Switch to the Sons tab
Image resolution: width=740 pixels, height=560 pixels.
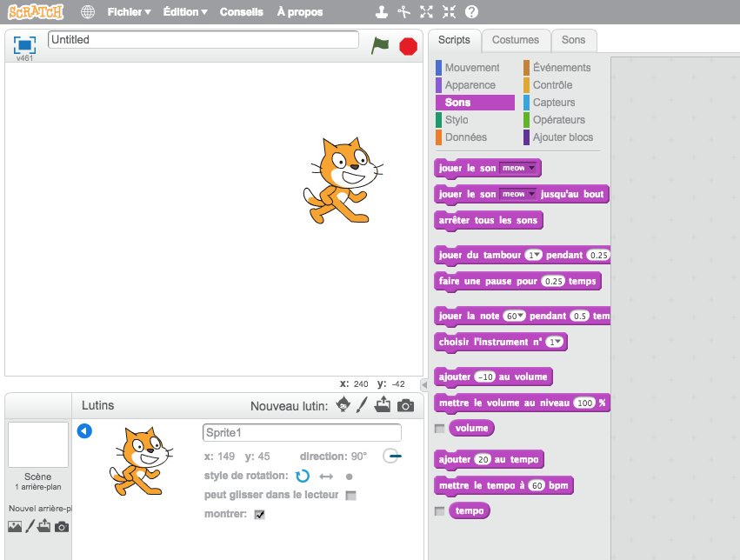(x=573, y=40)
